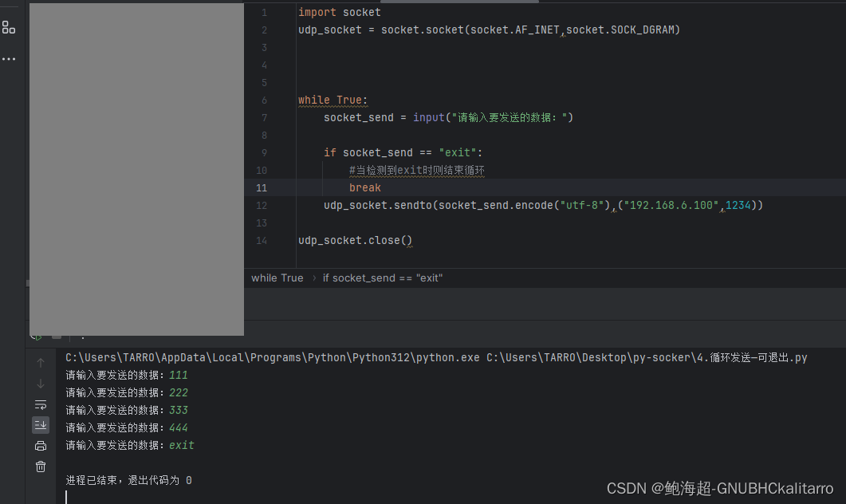Click the Down the Stack Trace arrow

click(41, 384)
